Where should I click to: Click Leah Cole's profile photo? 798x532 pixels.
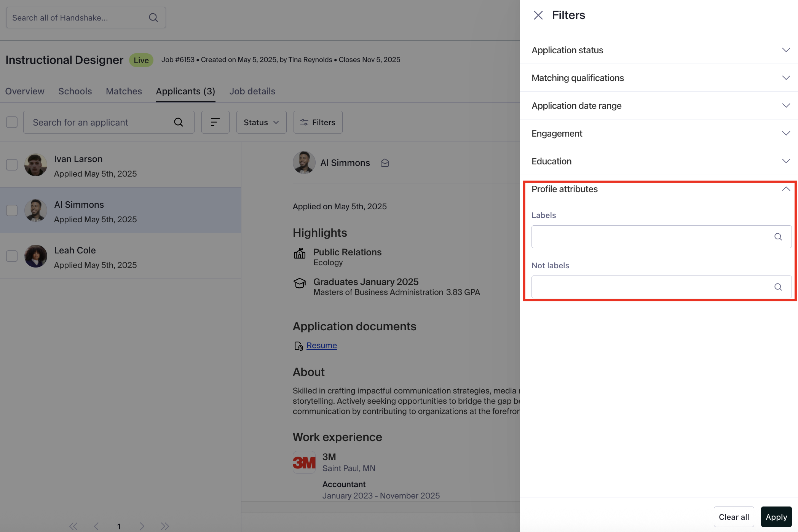pos(36,256)
